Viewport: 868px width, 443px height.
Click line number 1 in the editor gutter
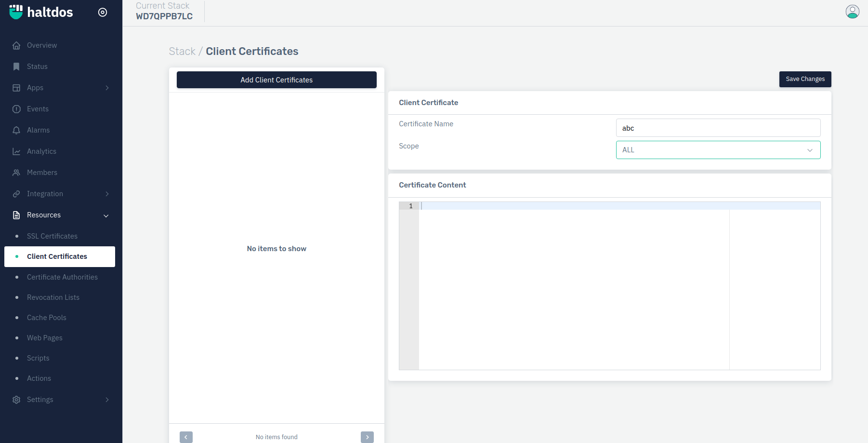point(410,206)
